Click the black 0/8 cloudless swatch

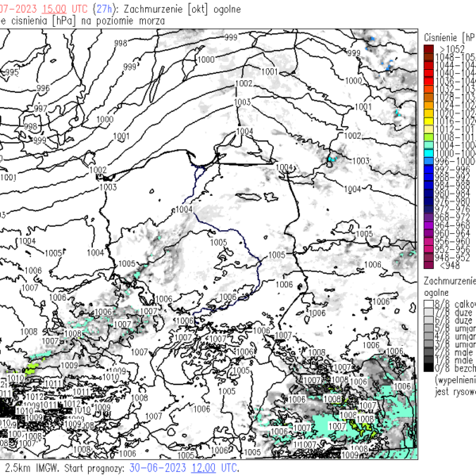[428, 367]
